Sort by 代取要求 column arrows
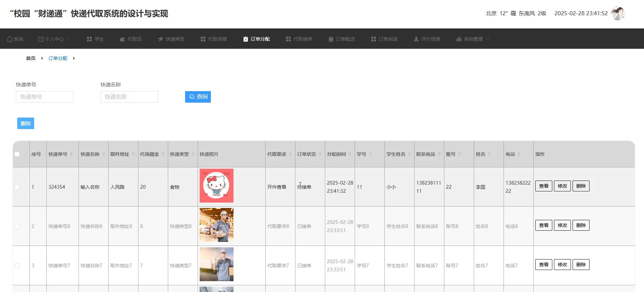Screen dimensions: 644x292 tap(290, 154)
